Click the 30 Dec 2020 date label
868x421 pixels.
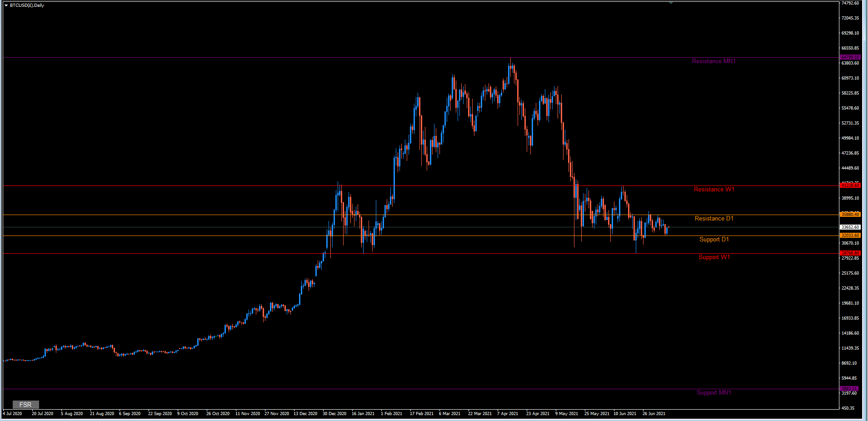click(334, 414)
